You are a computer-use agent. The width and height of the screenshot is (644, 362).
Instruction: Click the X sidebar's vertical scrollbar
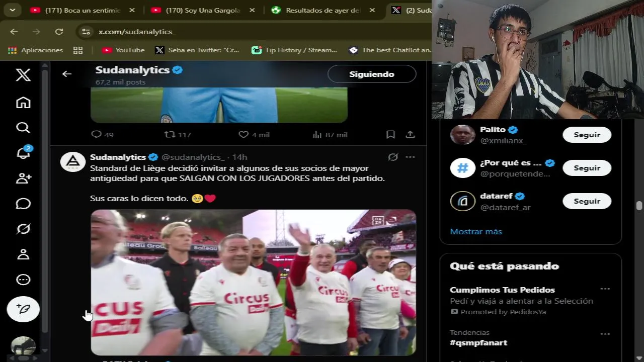45,201
